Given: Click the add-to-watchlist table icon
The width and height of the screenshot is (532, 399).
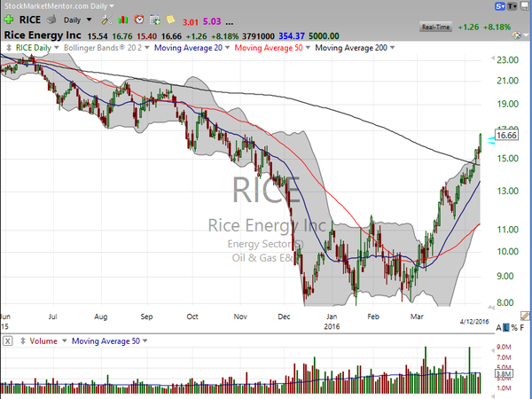Looking at the screenshot, I should point(154,20).
